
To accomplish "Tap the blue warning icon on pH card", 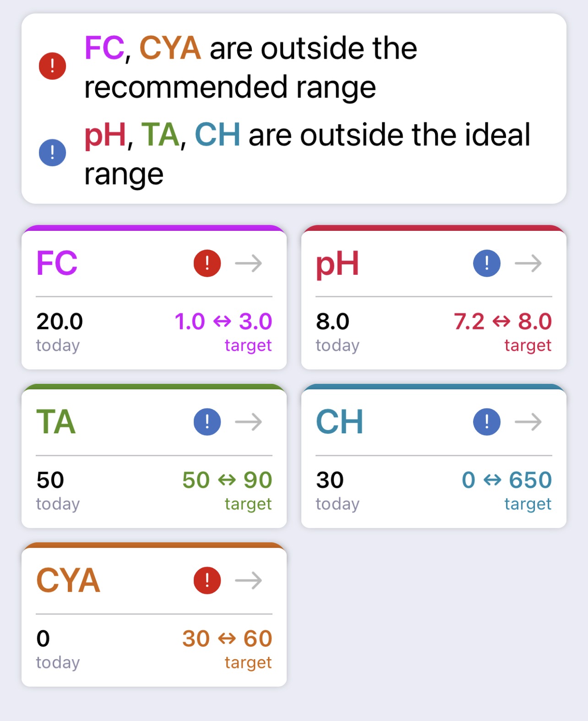I will click(x=486, y=263).
